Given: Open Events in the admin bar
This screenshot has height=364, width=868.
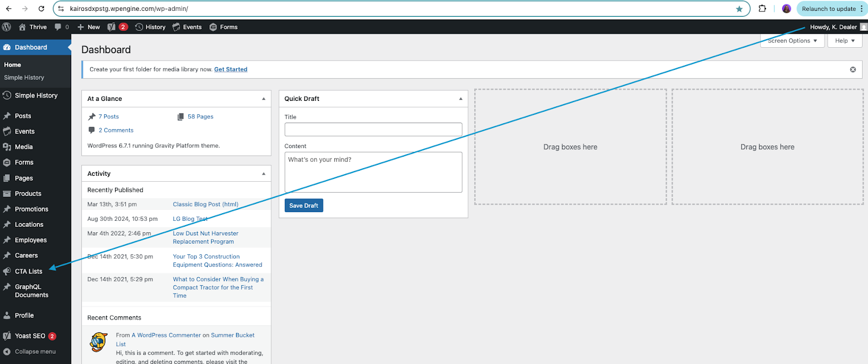Looking at the screenshot, I should (x=187, y=27).
